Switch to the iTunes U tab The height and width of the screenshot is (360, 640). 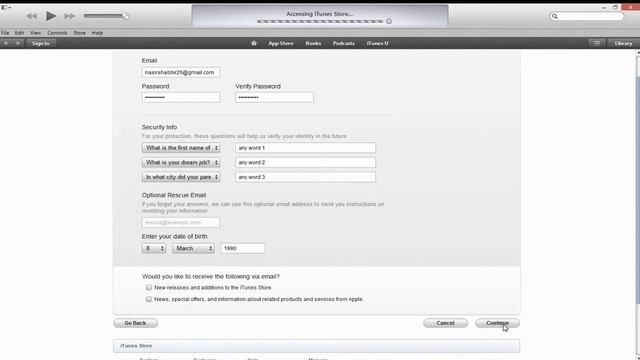[x=378, y=43]
